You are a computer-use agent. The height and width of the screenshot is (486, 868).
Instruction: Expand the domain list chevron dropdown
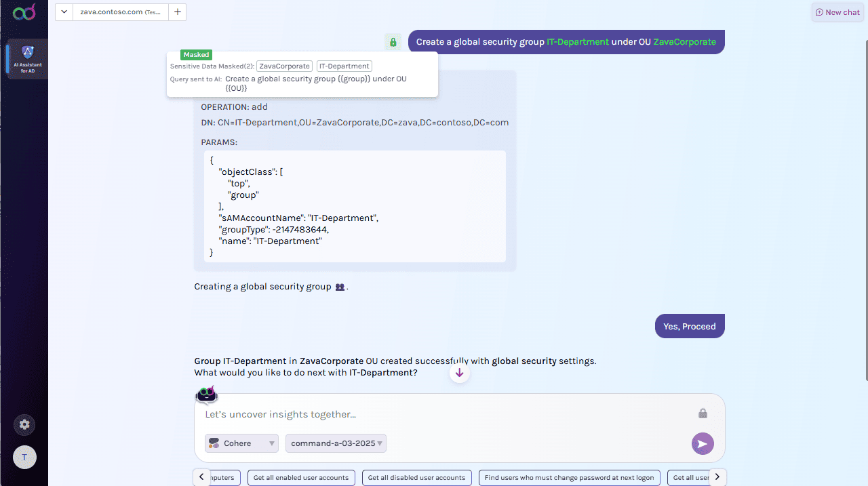point(64,12)
